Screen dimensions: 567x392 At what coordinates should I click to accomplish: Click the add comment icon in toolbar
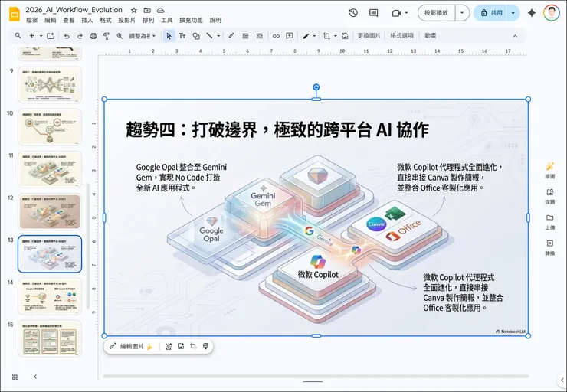click(290, 36)
